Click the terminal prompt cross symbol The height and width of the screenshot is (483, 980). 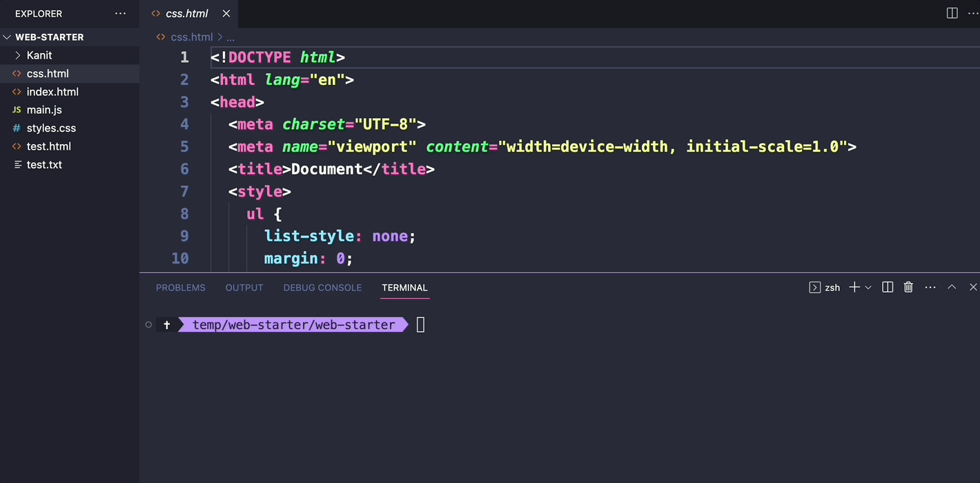(x=166, y=324)
